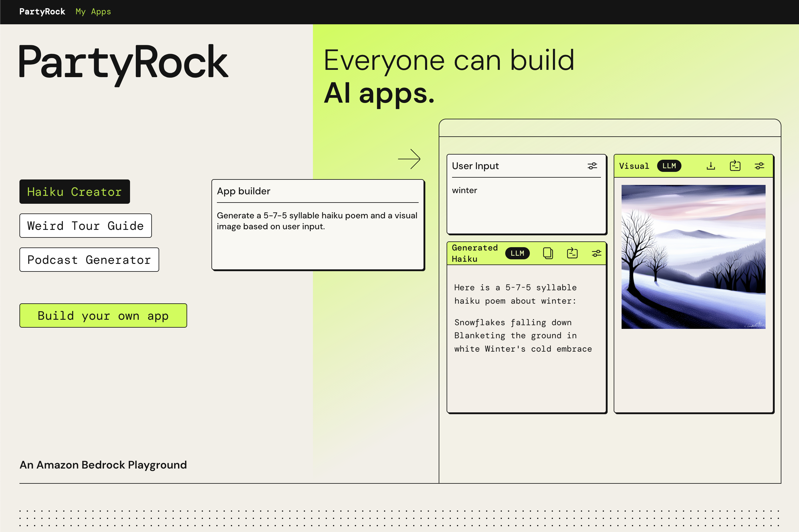Screen dimensions: 799x532
Task: Click the App builder description text
Action: (317, 221)
